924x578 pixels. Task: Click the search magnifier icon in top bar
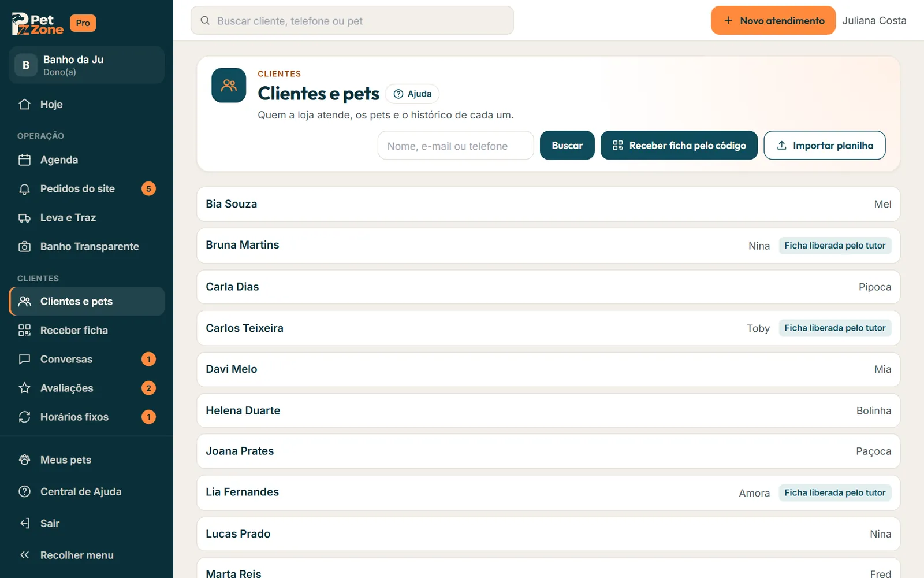pyautogui.click(x=205, y=21)
